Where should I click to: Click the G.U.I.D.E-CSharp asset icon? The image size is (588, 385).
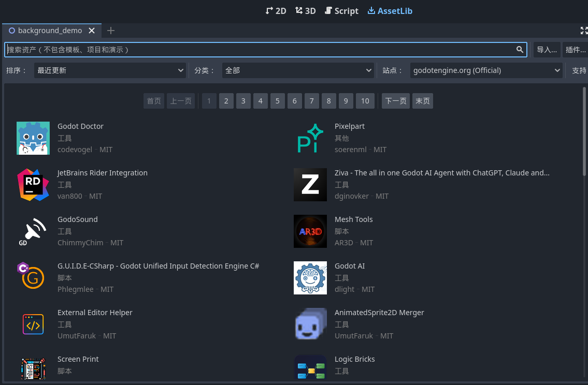(33, 278)
